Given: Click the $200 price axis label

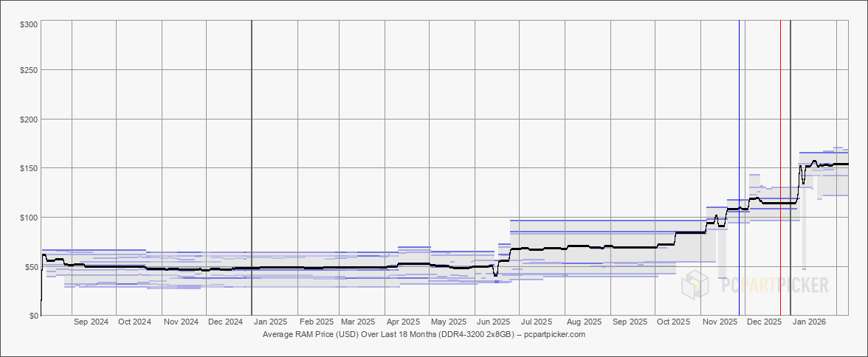Looking at the screenshot, I should (30, 119).
